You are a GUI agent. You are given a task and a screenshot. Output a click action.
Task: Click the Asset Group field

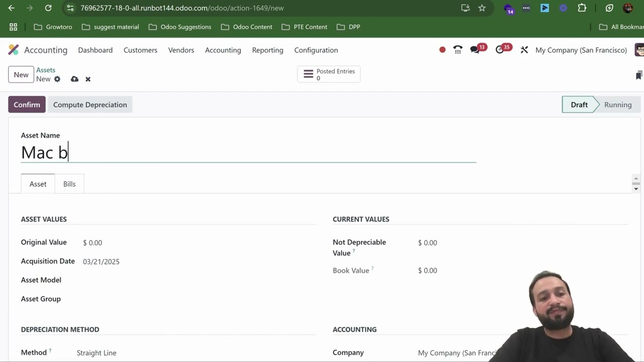tap(199, 299)
